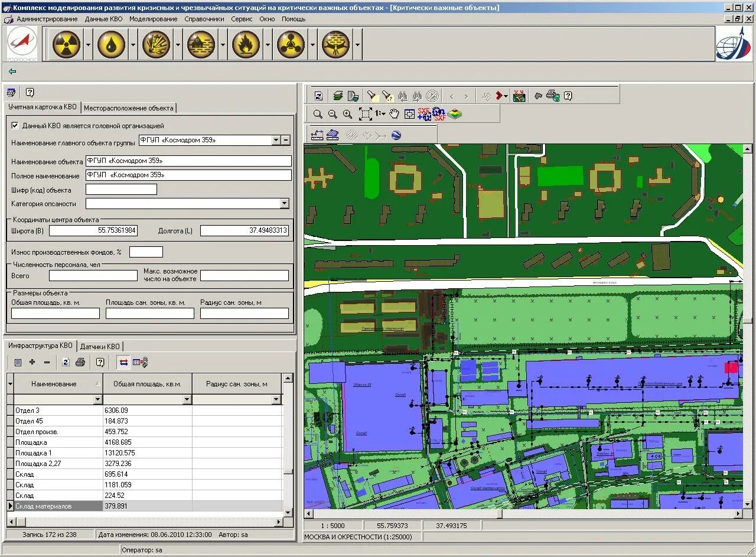This screenshot has height=557, width=756.
Task: Select the distance measuring ruler tool
Action: point(317,135)
